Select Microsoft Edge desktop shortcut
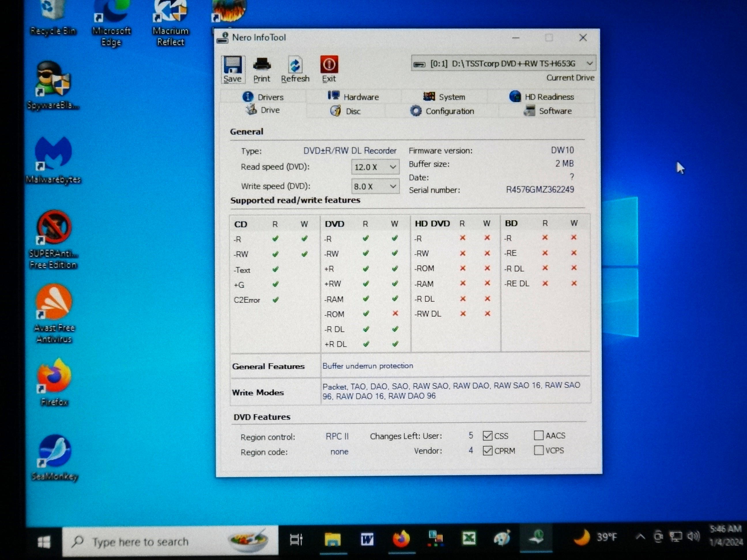 point(111,23)
